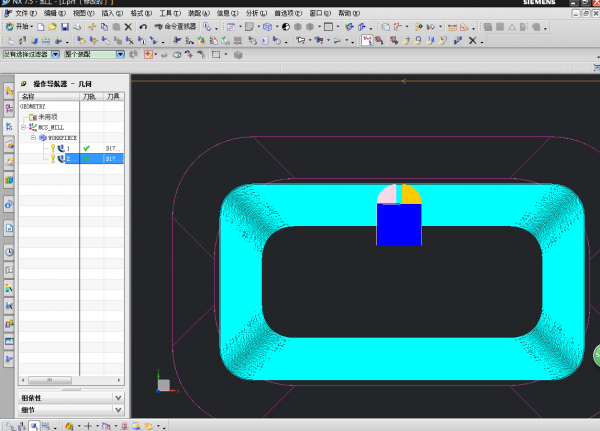Open the History clock sidebar tab
The image size is (600, 431).
tap(9, 252)
